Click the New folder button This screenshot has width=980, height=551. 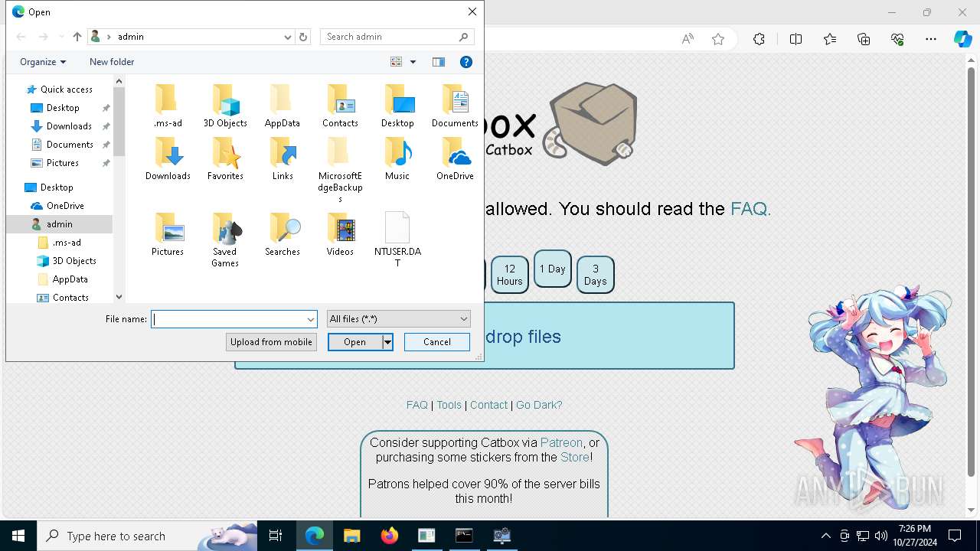click(112, 62)
